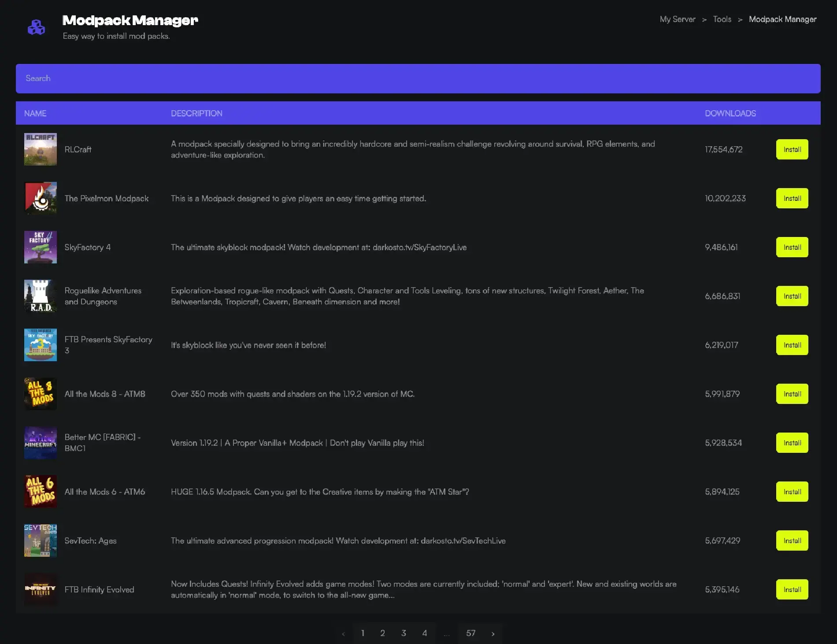Image resolution: width=837 pixels, height=644 pixels.
Task: Jump to page 57
Action: (x=471, y=633)
